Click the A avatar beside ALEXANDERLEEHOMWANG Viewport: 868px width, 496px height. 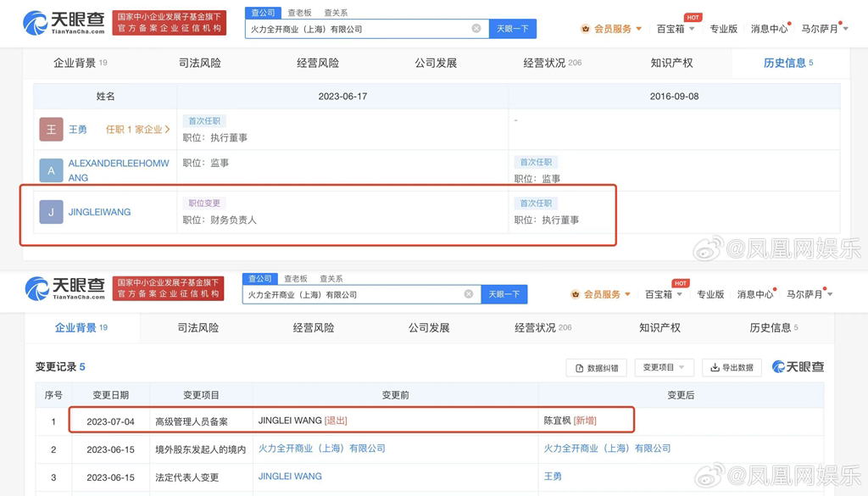pos(51,170)
